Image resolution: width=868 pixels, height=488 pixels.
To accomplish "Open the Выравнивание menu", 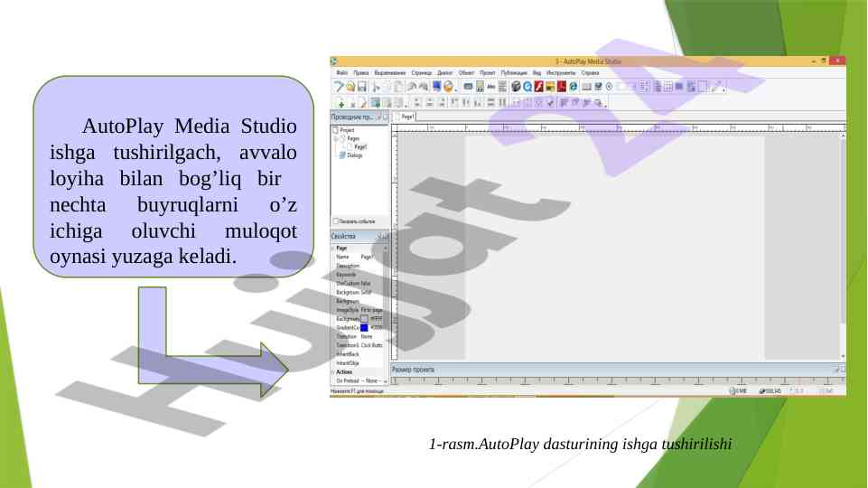I will [389, 73].
